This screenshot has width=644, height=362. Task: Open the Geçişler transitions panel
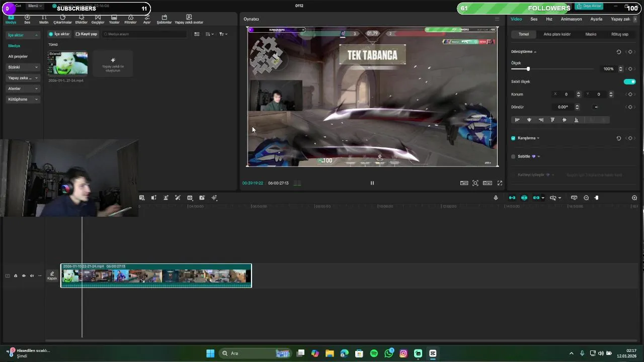[x=98, y=19]
